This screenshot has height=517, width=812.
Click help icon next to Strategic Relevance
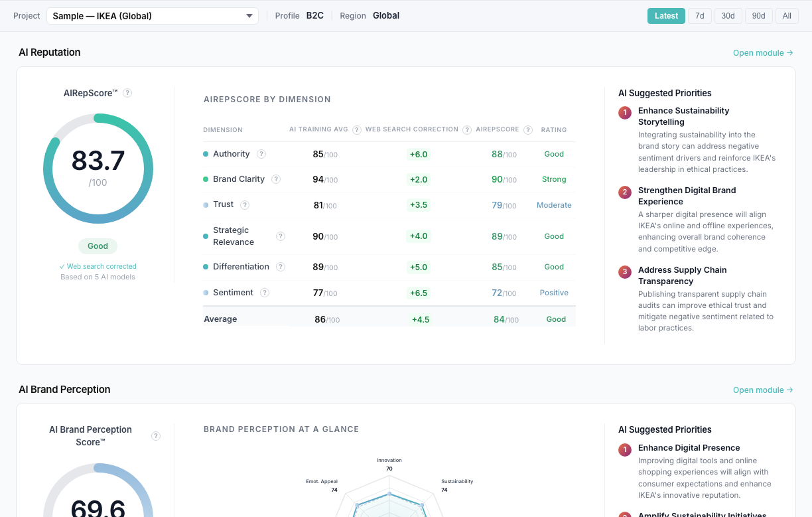click(281, 236)
